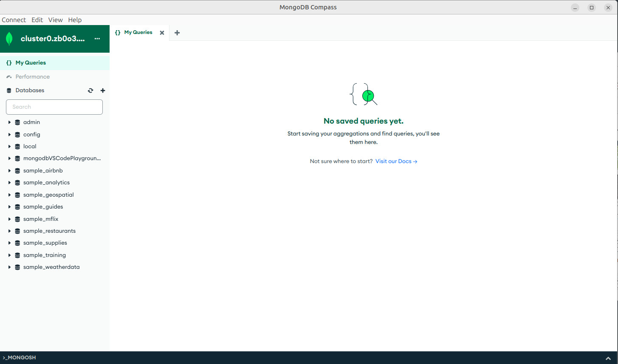Select the config database name
Viewport: 618px width, 364px height.
(32, 135)
